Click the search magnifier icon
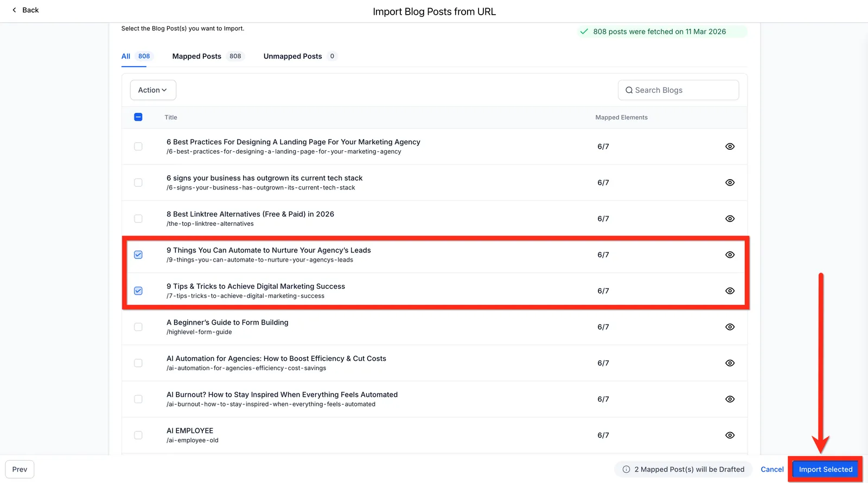 629,90
